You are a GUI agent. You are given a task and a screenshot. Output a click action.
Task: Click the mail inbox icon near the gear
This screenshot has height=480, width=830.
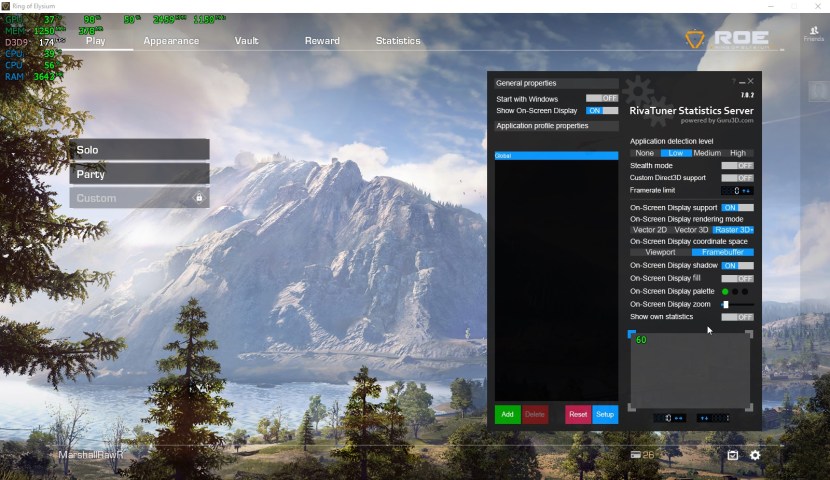coord(732,455)
